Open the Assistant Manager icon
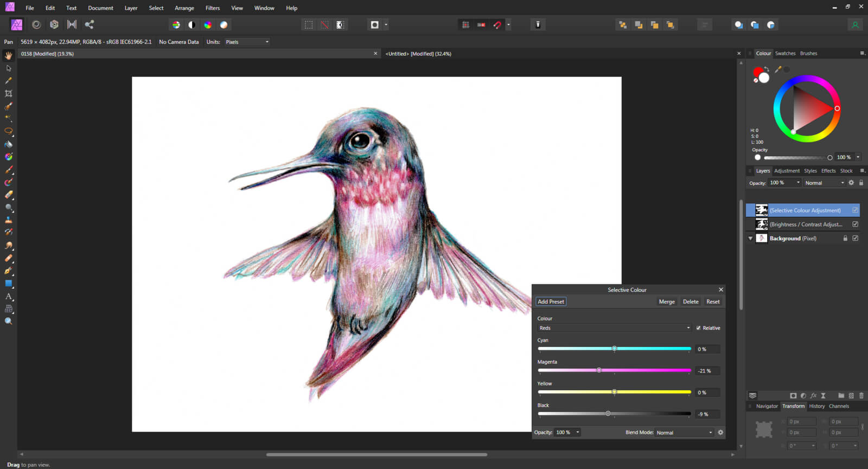The image size is (868, 469). coord(538,25)
